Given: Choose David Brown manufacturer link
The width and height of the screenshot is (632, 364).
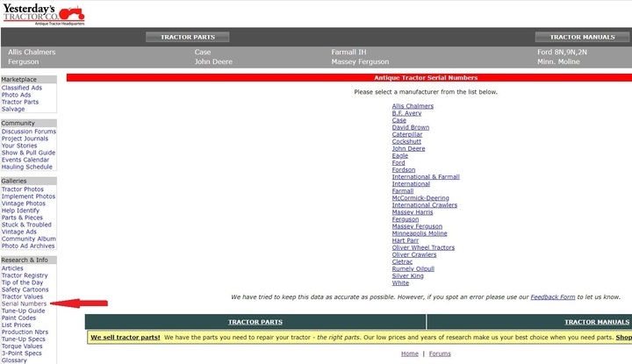Looking at the screenshot, I should [411, 127].
